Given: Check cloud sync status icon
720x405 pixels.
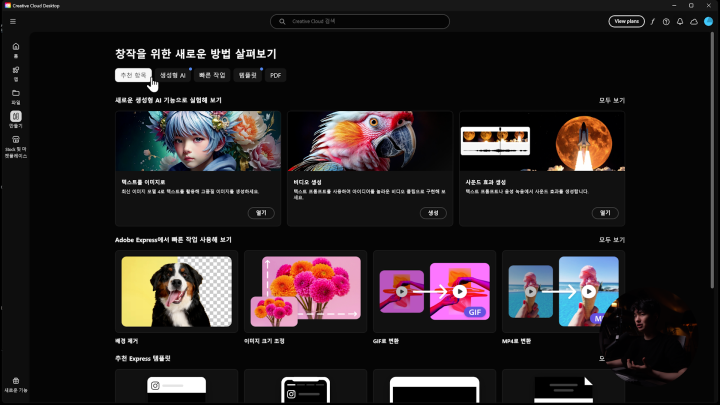Looking at the screenshot, I should tap(694, 21).
